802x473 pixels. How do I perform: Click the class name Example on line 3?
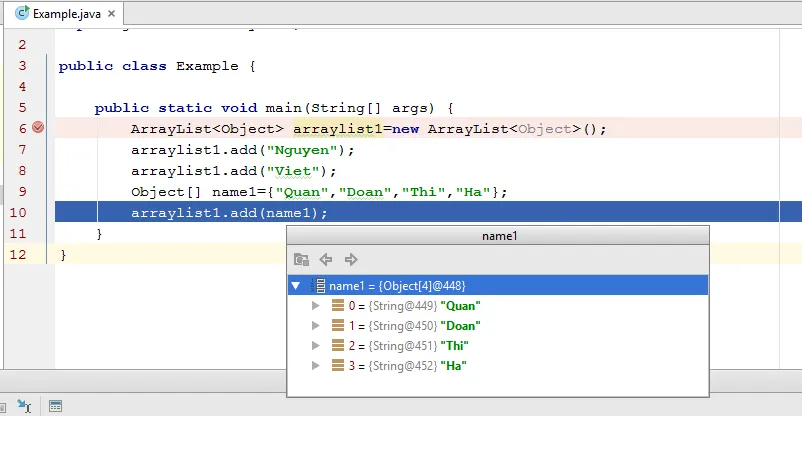coord(207,66)
